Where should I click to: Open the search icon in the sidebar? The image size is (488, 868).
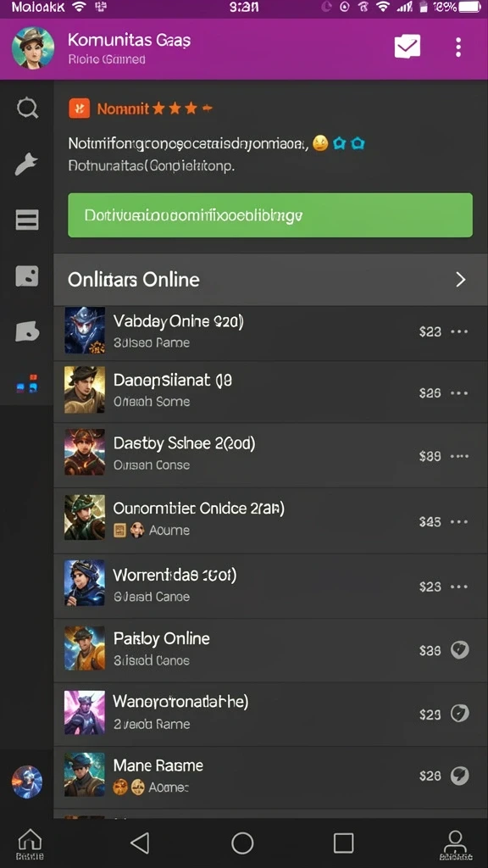point(26,108)
